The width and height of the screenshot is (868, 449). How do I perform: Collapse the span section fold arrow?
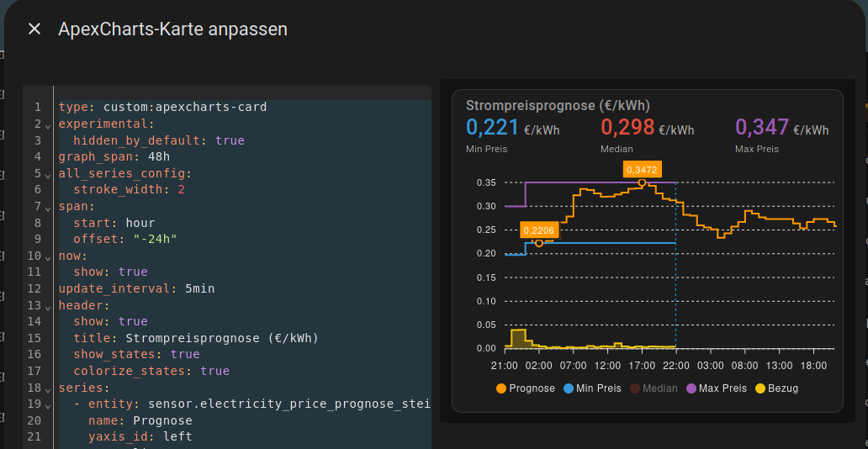(48, 207)
